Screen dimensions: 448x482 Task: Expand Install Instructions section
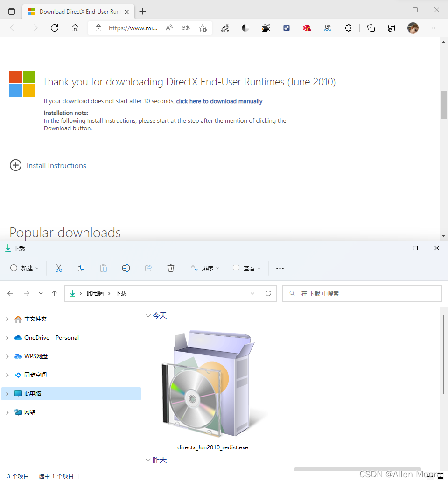pyautogui.click(x=16, y=165)
